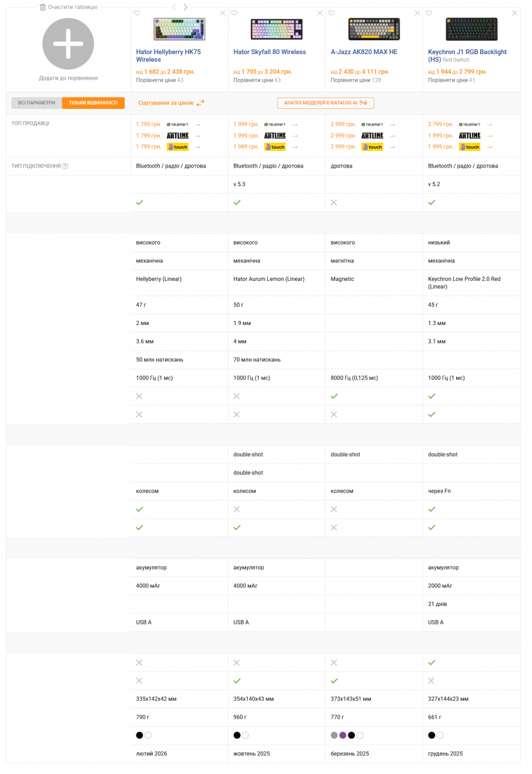
Task: Open the Touch seller offer for Keychron J1
Action: (x=470, y=147)
